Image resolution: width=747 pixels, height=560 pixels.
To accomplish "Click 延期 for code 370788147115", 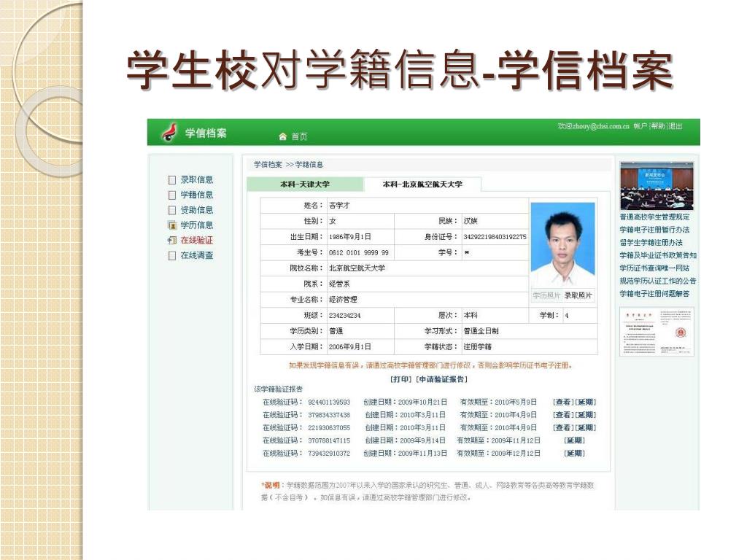I will [575, 440].
